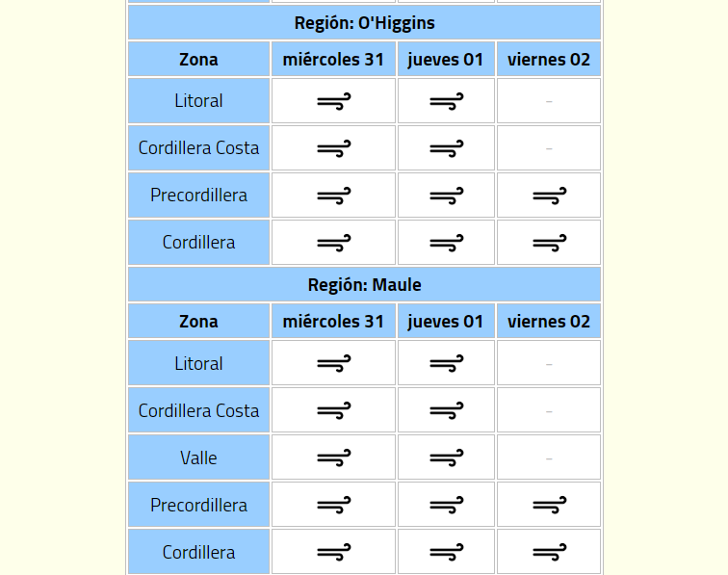Screen dimensions: 728x575
Task: Select the Litoral zone label in Maule
Action: 198,363
